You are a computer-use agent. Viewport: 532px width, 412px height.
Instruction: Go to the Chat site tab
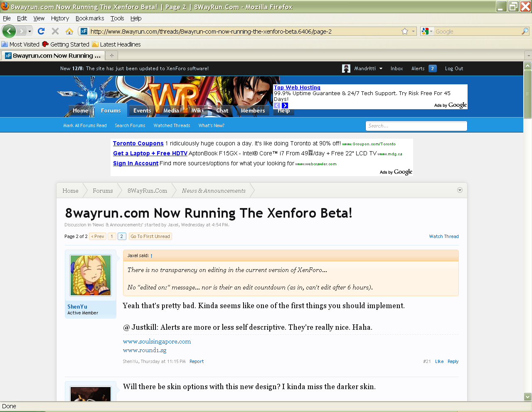click(x=222, y=110)
